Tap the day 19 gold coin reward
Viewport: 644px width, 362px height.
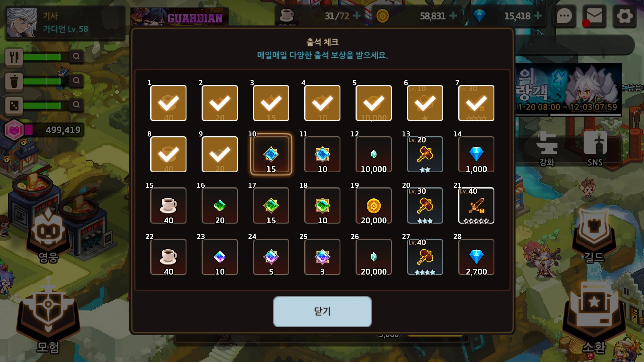click(373, 205)
